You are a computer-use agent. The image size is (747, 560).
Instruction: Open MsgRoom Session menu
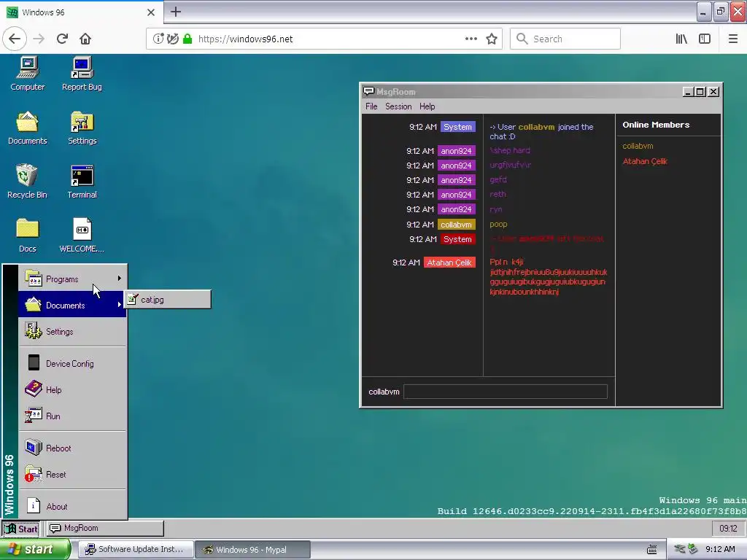tap(398, 106)
